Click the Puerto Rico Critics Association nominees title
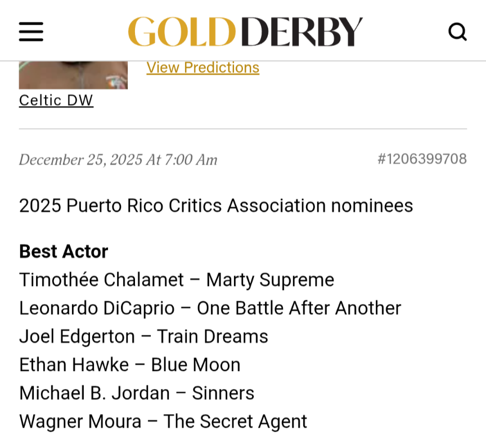The width and height of the screenshot is (486, 448). [216, 206]
